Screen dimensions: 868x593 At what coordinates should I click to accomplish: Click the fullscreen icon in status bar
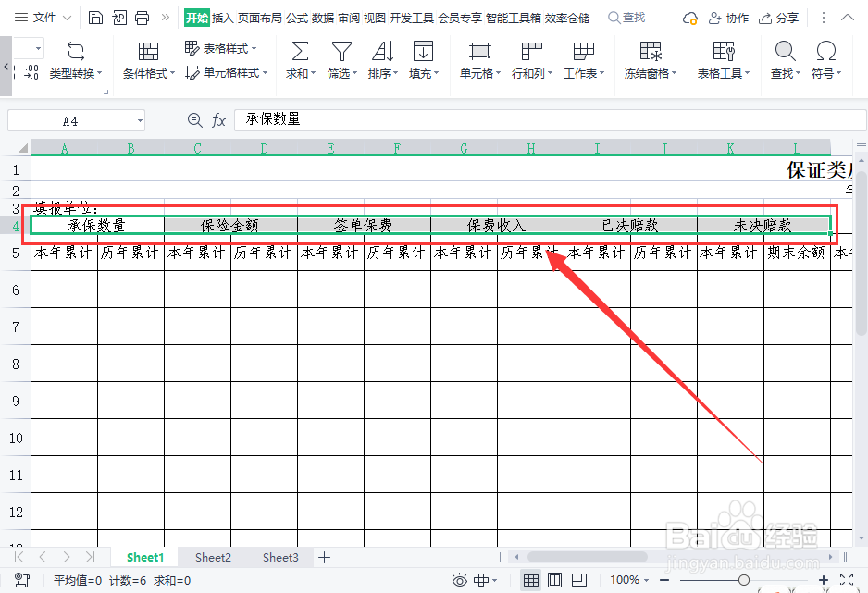pos(847,580)
